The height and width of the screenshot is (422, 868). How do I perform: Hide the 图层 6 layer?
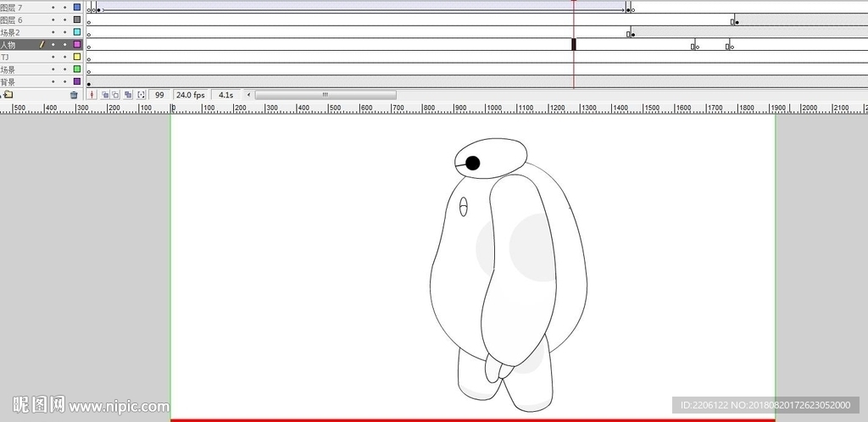[x=53, y=19]
